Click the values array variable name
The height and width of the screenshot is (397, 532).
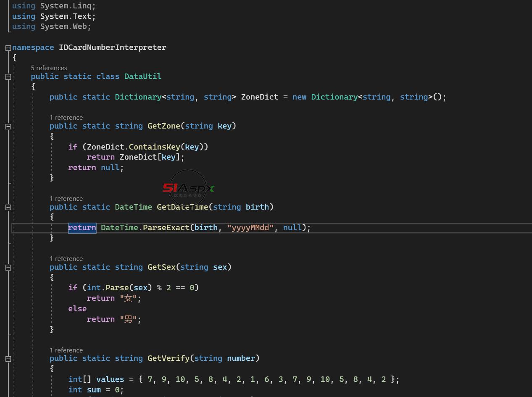point(110,379)
